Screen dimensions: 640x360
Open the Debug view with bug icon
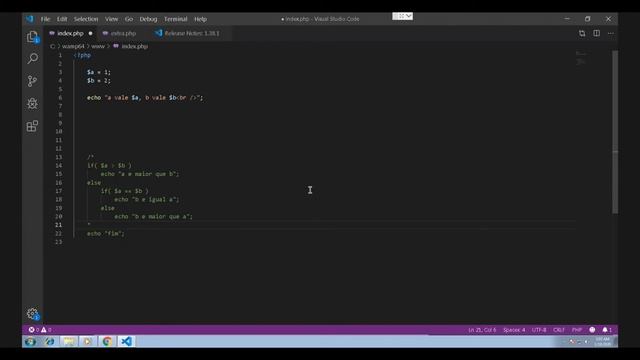(x=32, y=103)
